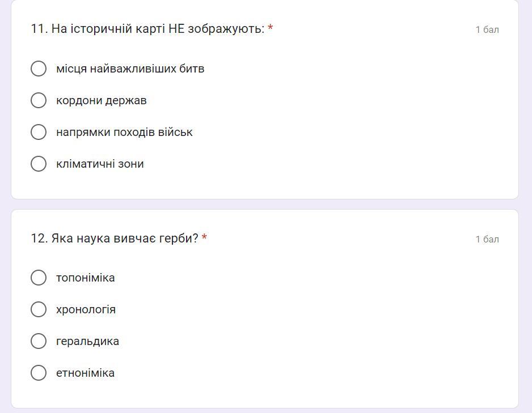Choose radio circle next to "напрямки походів військ"

click(x=39, y=132)
